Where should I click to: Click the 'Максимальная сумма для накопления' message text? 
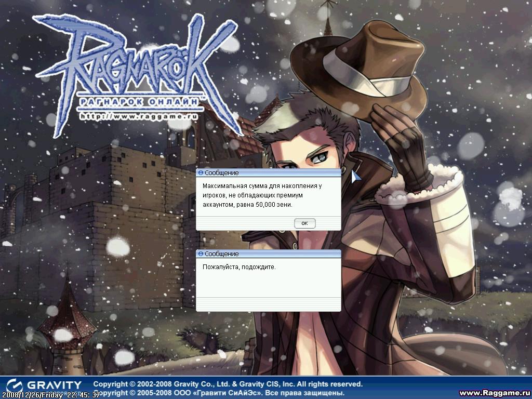[x=262, y=195]
